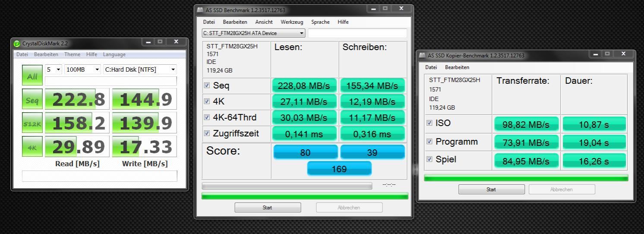The width and height of the screenshot is (644, 234).
Task: Open the Werkzeug menu in AS SSD Benchmark
Action: pos(292,22)
